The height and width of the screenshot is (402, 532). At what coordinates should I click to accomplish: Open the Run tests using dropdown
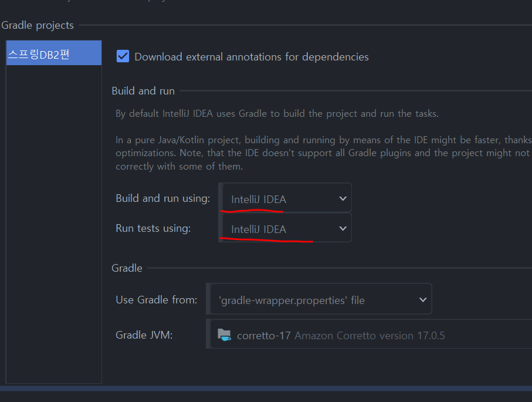point(287,228)
